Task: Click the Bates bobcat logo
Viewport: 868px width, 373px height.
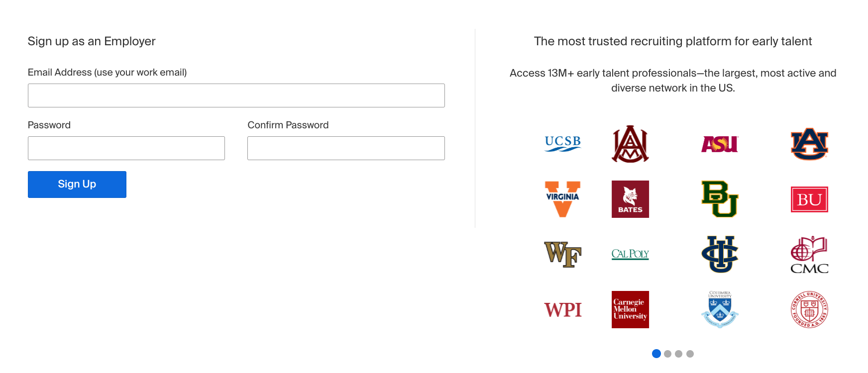Action: pos(630,199)
